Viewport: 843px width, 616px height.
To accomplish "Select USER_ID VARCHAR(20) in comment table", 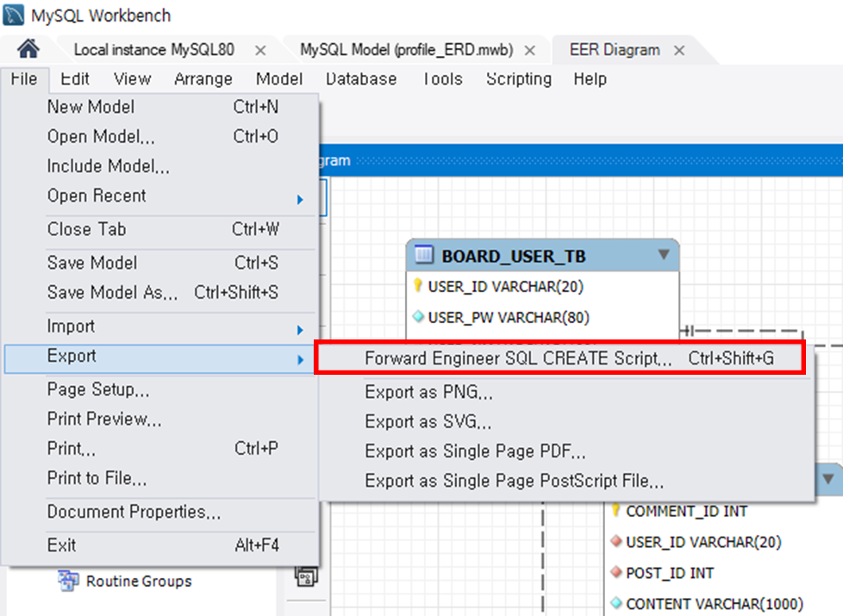I will click(703, 543).
